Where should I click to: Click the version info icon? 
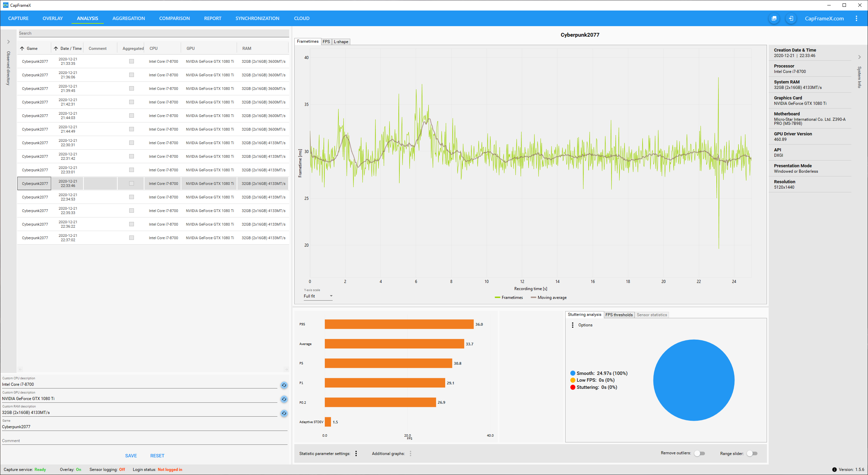click(x=834, y=470)
